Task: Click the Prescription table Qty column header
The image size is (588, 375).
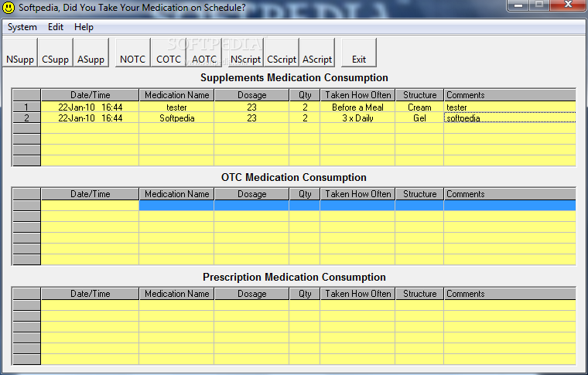Action: coord(305,294)
